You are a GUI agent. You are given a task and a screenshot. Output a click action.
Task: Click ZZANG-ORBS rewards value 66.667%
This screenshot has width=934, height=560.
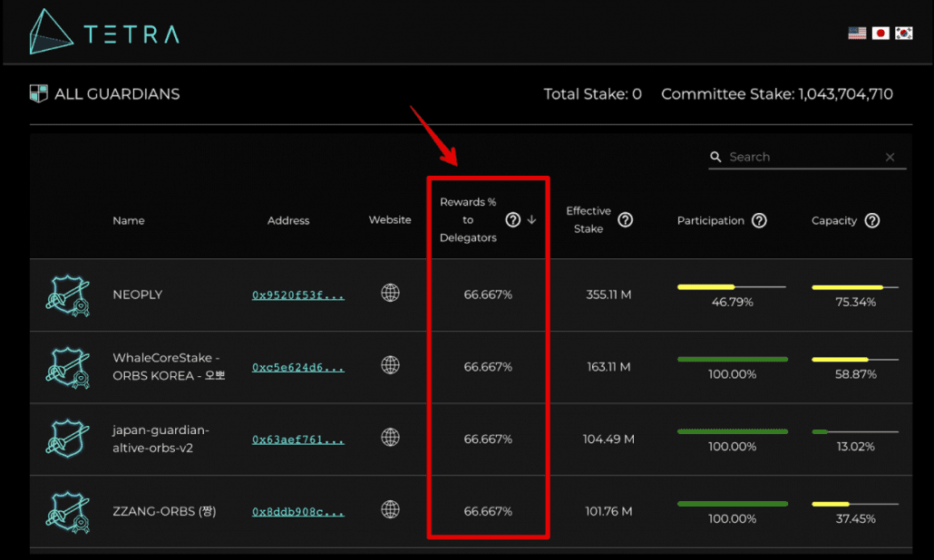pos(488,511)
